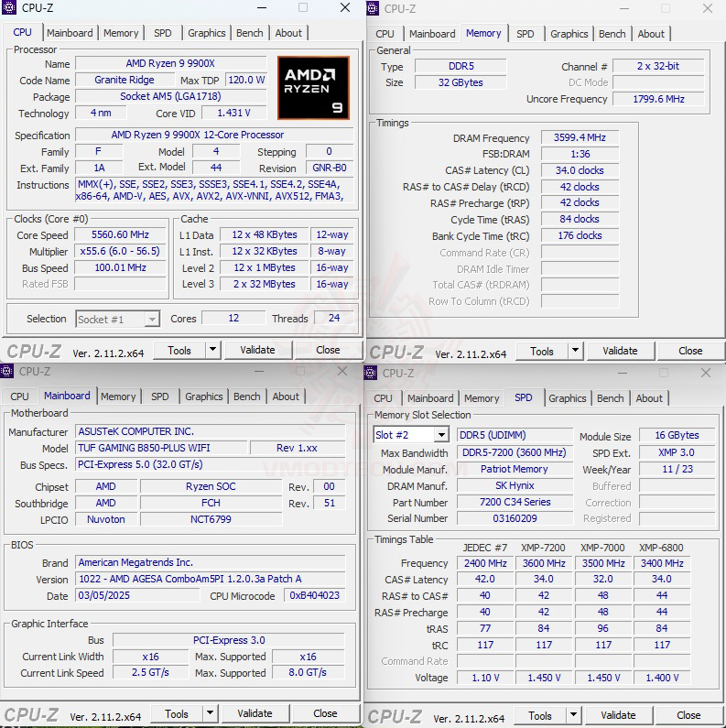
Task: Click the Close button in the bottom-left Mainboard window
Action: [x=325, y=713]
